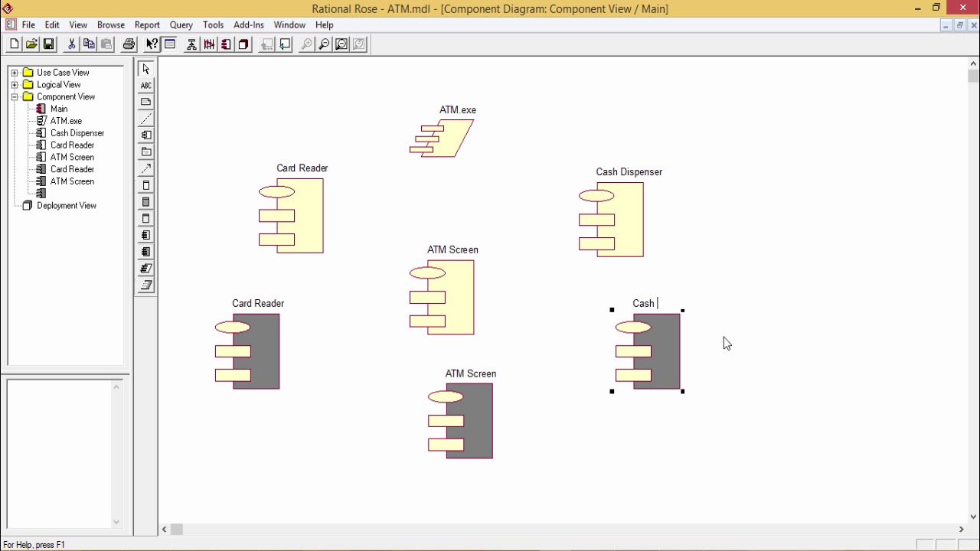Viewport: 980px width, 551px height.
Task: Choose the Selection arrow tool in toolbox
Action: click(x=145, y=69)
